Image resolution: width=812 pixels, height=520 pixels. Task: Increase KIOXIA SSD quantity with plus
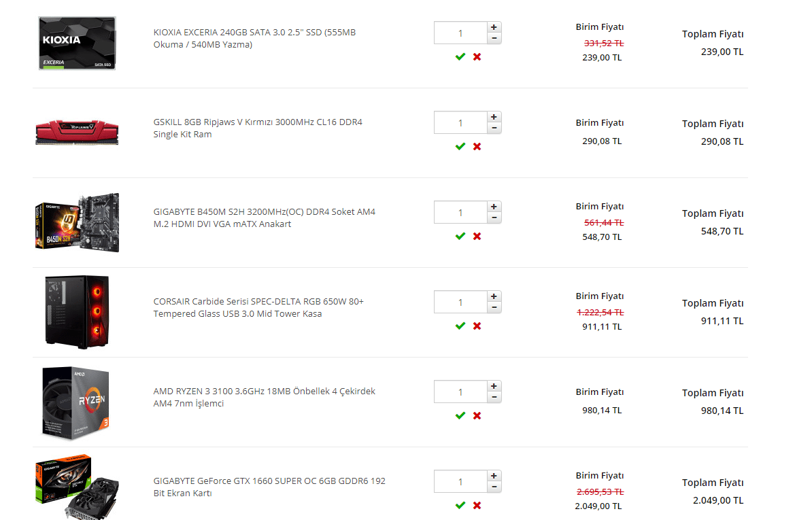pos(494,27)
